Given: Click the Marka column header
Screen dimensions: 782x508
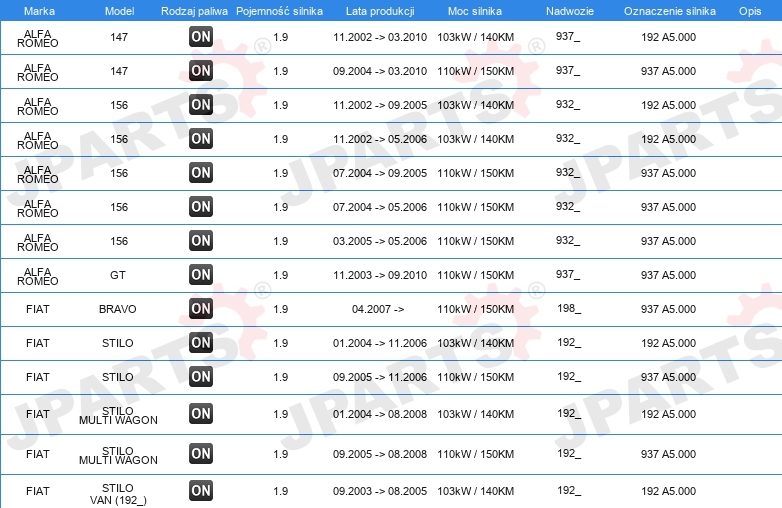Looking at the screenshot, I should pos(39,11).
